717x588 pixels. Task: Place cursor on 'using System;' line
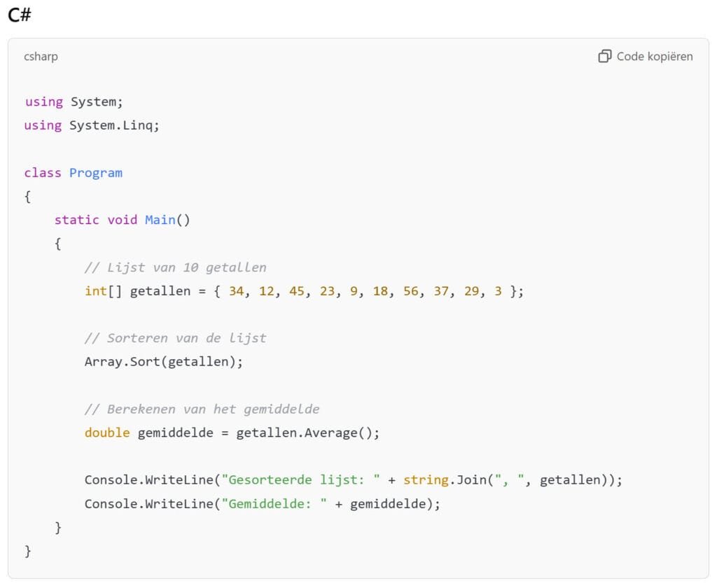(x=74, y=101)
